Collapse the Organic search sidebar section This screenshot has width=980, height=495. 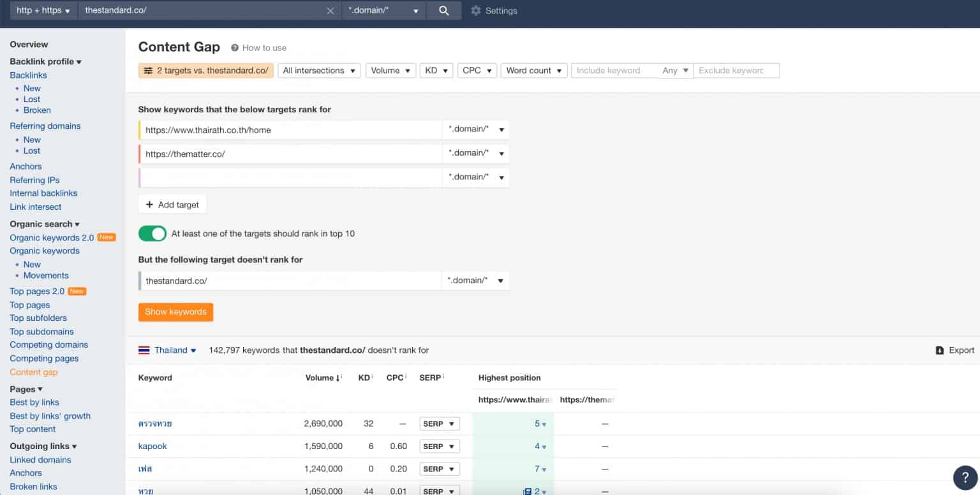(x=45, y=224)
